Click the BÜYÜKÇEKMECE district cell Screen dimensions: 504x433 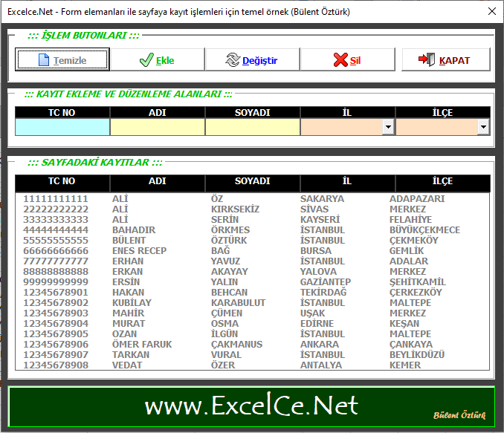pos(424,230)
